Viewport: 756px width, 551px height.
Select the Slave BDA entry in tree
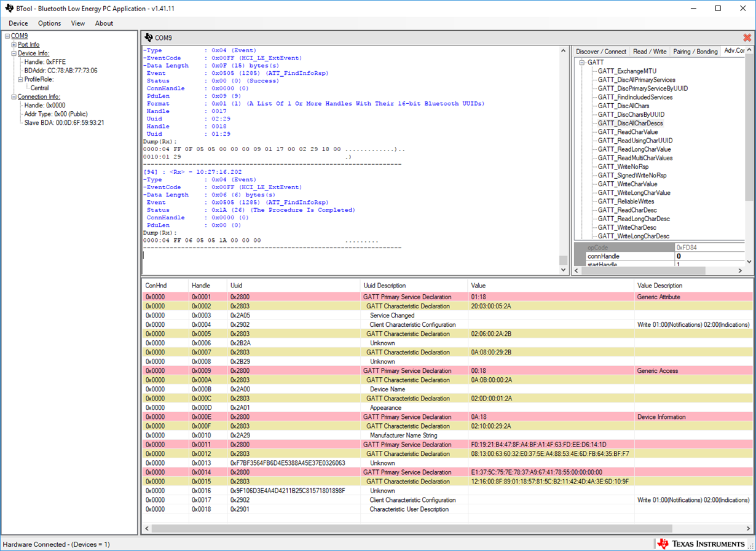click(64, 123)
